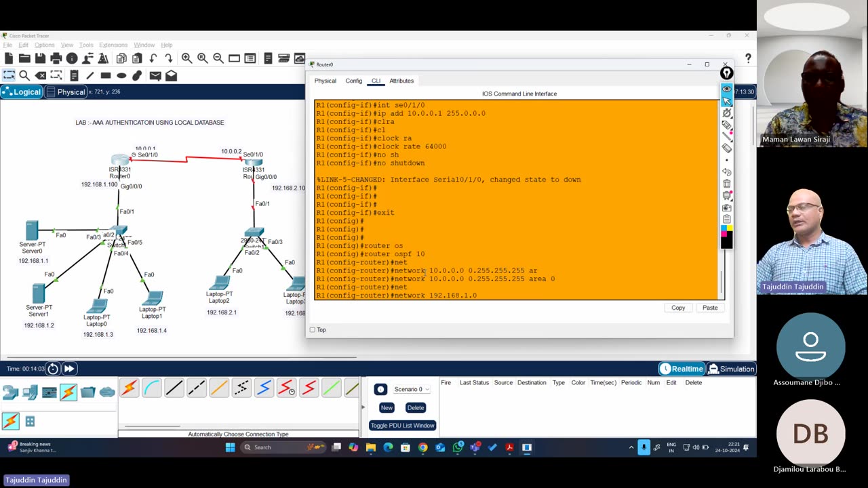
Task: Choose the Select tool in secondary toolbar
Action: 9,75
